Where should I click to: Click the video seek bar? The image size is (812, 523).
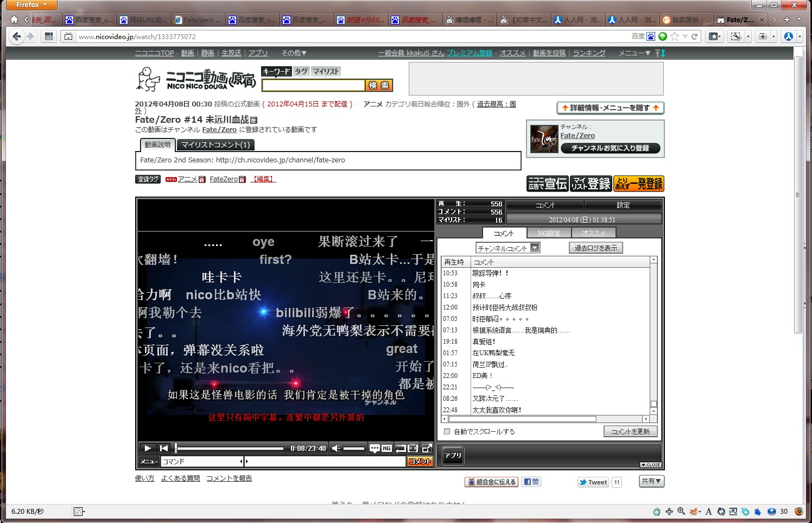pyautogui.click(x=229, y=449)
